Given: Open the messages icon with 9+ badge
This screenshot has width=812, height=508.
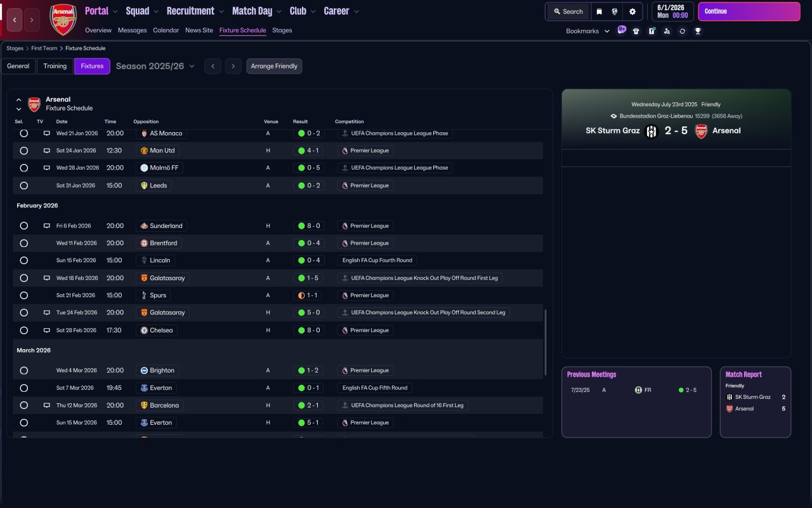Looking at the screenshot, I should 621,30.
